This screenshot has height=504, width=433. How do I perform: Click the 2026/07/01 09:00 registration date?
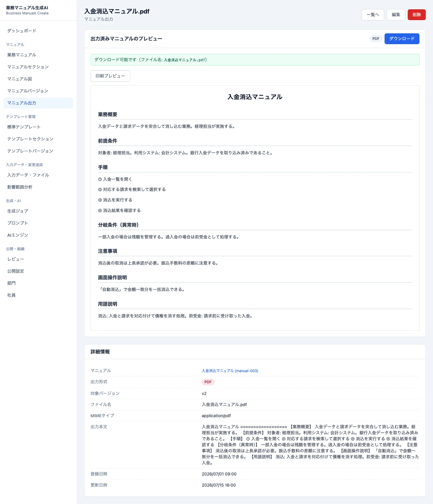(219, 474)
